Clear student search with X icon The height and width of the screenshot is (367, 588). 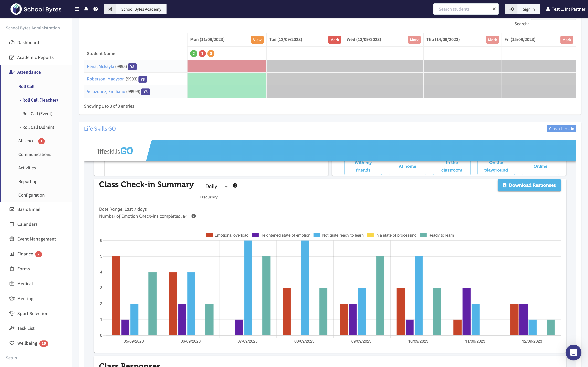coord(494,9)
